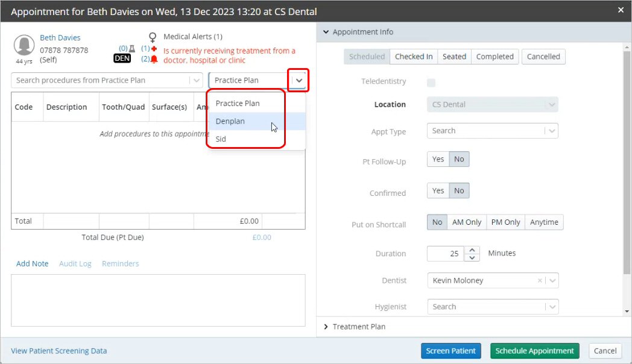Switch to the Audit Log tab
The image size is (632, 364).
coord(75,263)
